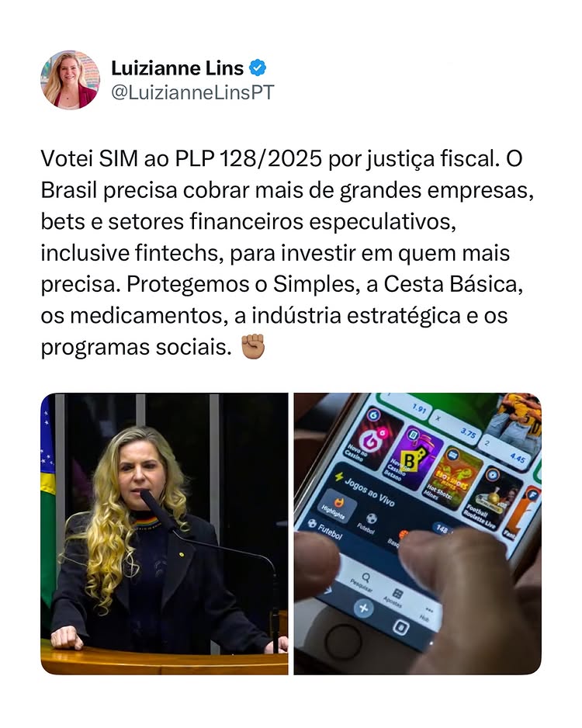
Task: Tap the Apostas icon on phone
Action: [x=397, y=594]
